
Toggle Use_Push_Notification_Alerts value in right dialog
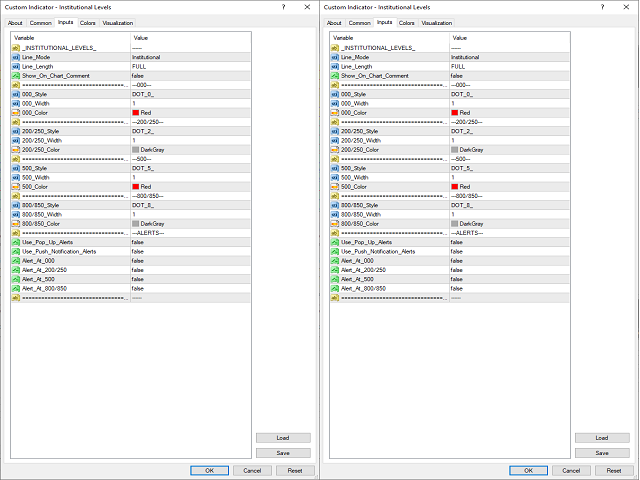tap(457, 251)
